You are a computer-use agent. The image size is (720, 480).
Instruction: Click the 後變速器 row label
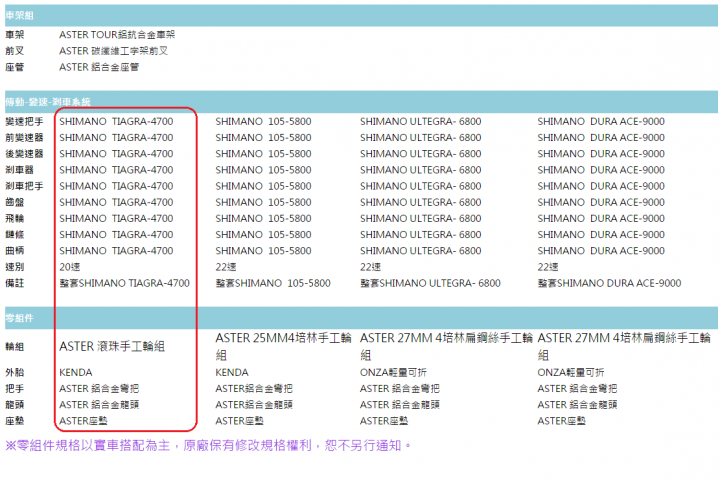click(24, 153)
